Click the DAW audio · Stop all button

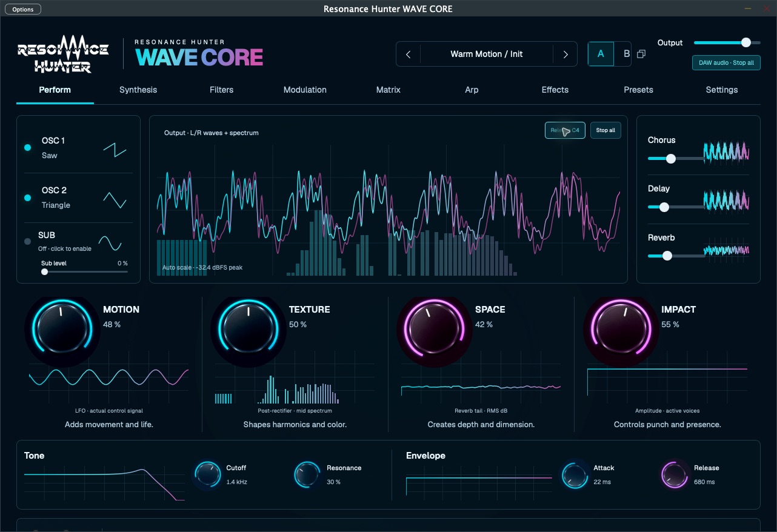point(726,63)
